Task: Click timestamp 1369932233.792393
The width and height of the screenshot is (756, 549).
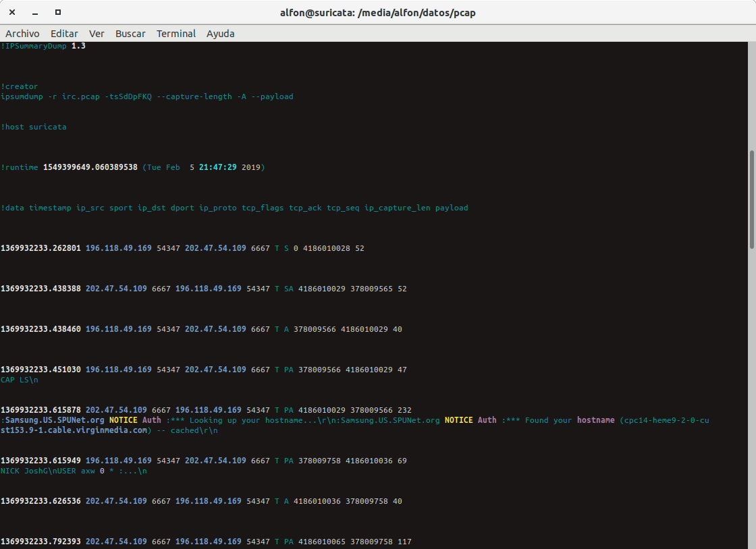Action: point(40,542)
